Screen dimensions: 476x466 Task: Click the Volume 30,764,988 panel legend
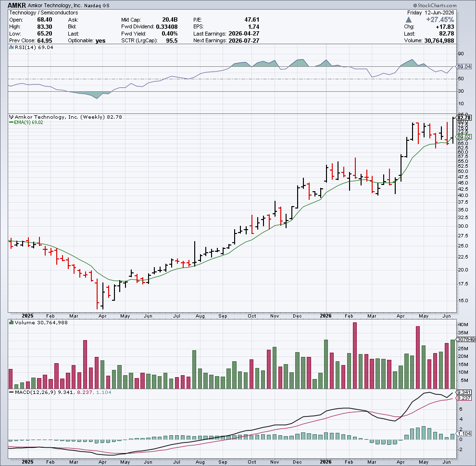(41, 322)
